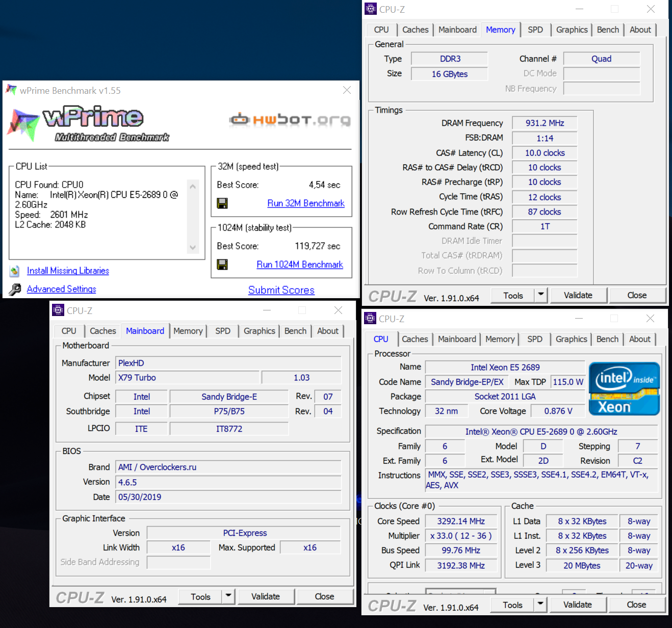Run the 1024M Benchmark
The image size is (672, 628).
(300, 265)
